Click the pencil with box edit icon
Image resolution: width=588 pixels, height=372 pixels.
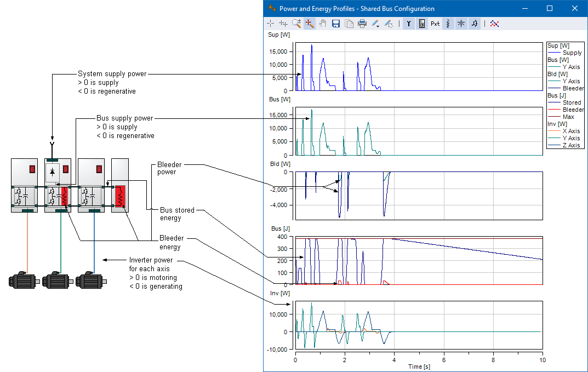point(389,24)
